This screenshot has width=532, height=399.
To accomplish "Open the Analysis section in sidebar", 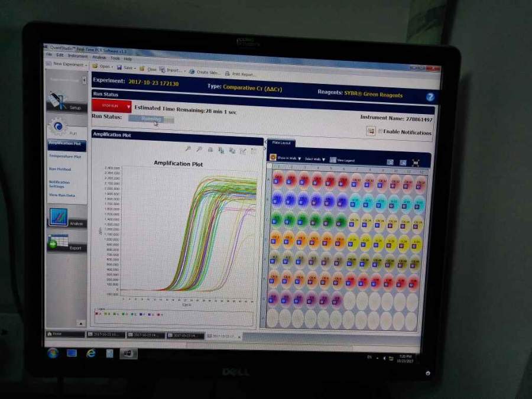I will (x=67, y=218).
